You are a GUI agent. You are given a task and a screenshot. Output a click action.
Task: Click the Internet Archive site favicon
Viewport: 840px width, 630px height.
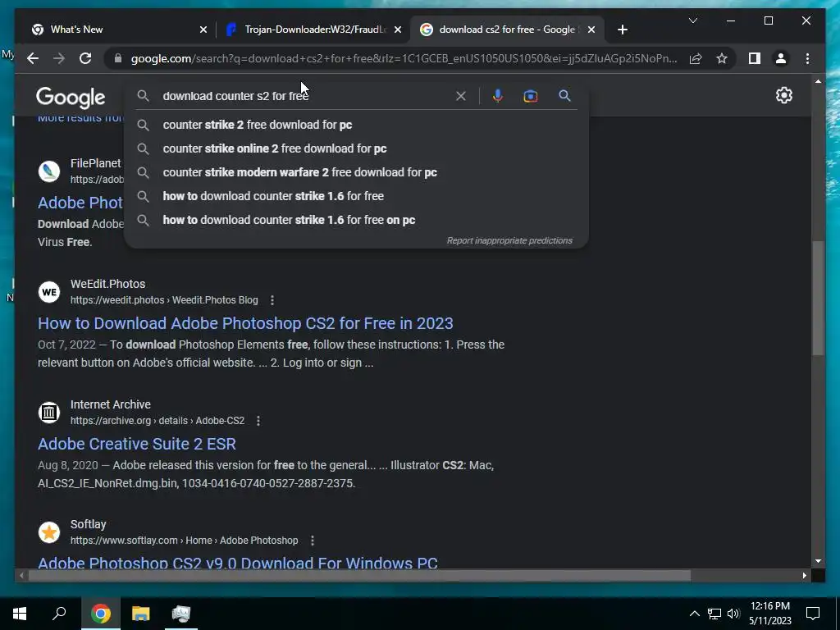pyautogui.click(x=49, y=413)
